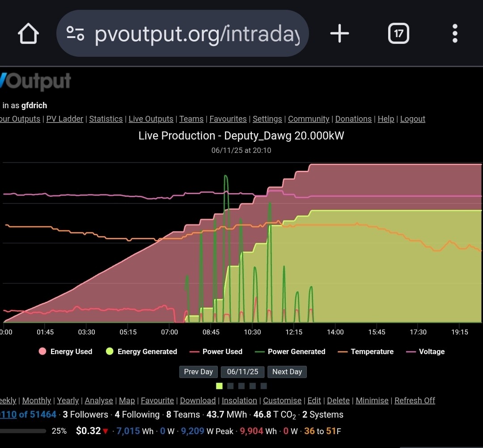483x448 pixels.
Task: Toggle the Temperature legend entry
Action: pos(366,351)
